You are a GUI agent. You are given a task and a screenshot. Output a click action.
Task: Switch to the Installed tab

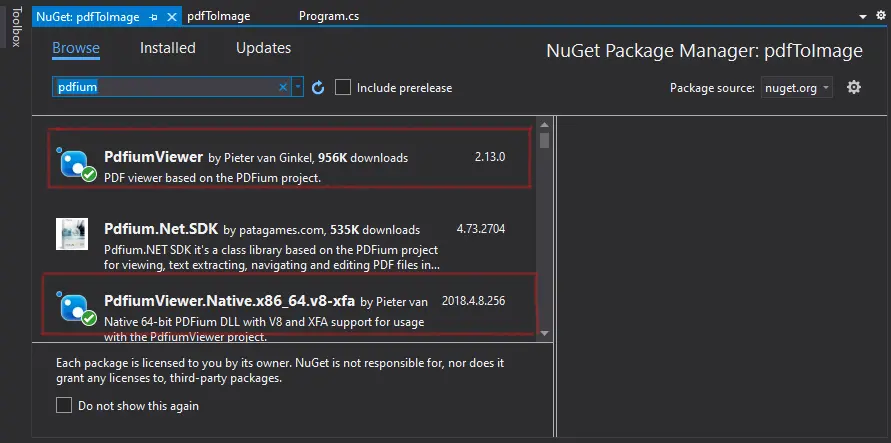[168, 48]
